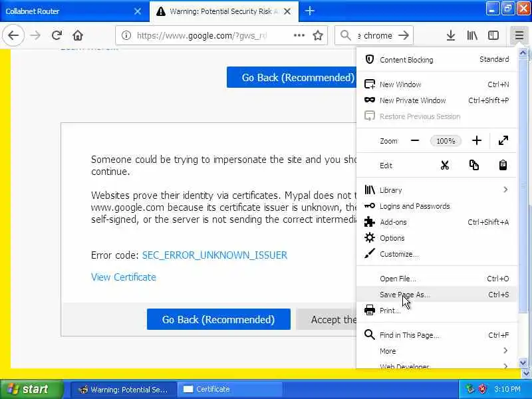Click the View Certificate link
The width and height of the screenshot is (532, 399).
tap(124, 277)
